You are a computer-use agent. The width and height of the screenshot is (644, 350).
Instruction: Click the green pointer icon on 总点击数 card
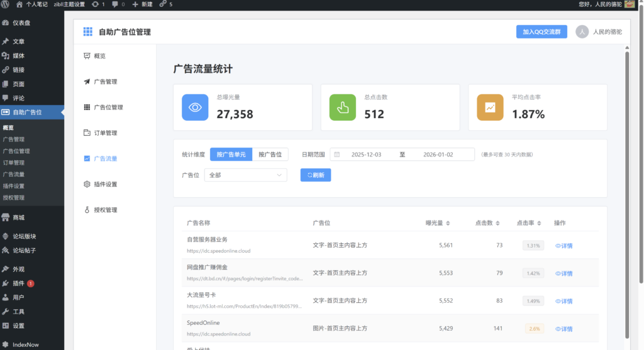point(343,107)
